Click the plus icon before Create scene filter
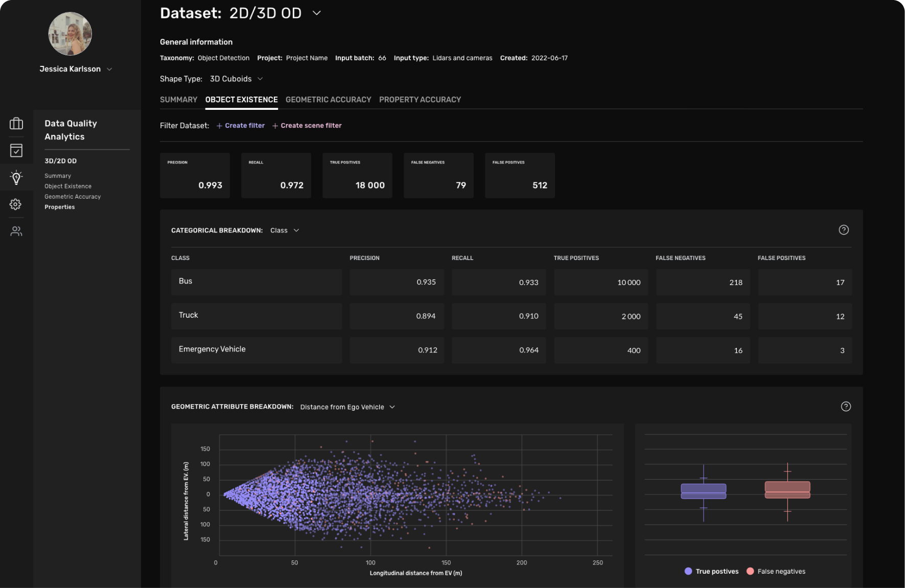 (x=275, y=126)
